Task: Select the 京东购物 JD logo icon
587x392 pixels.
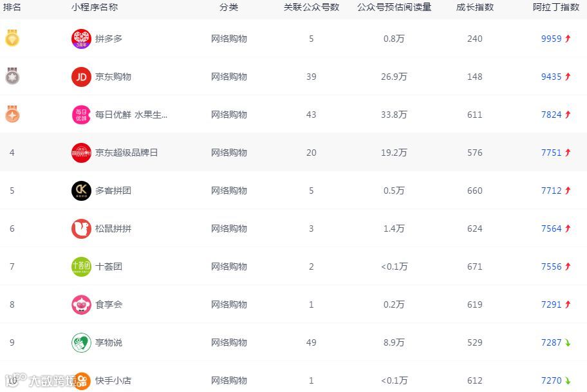Action: pyautogui.click(x=81, y=77)
